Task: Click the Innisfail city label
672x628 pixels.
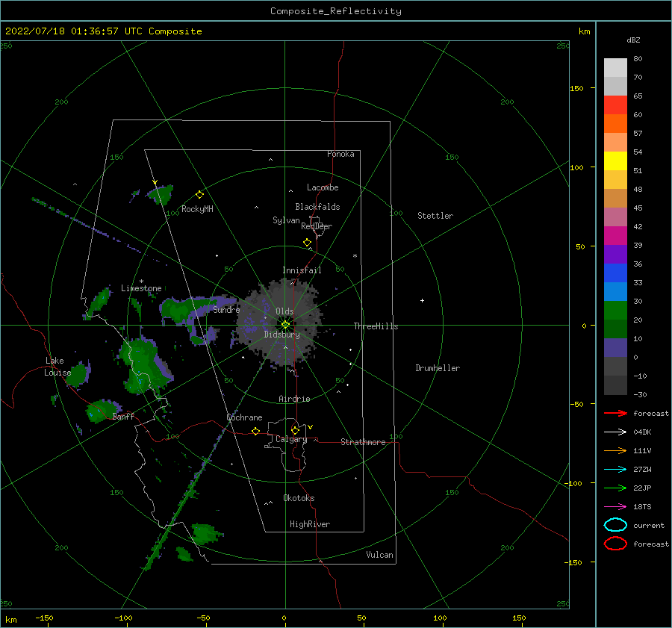Action: click(302, 270)
